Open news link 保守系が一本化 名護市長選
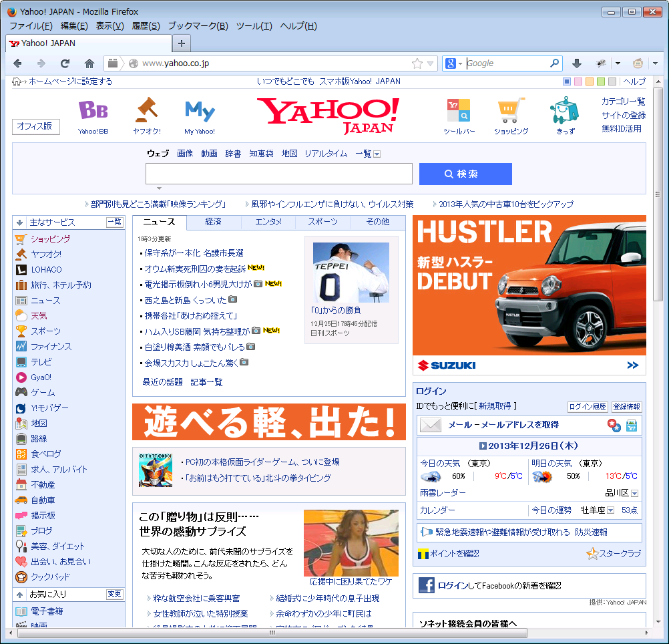669x644 pixels. tap(194, 253)
